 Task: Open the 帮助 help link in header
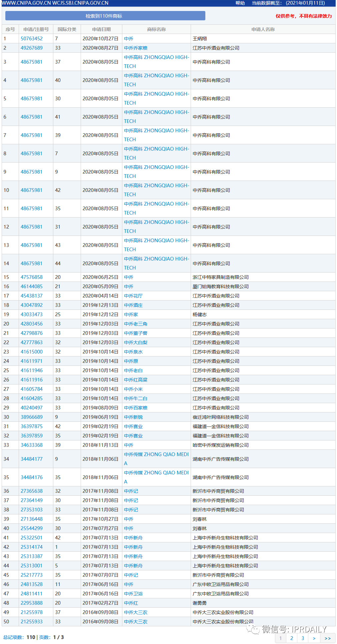[240, 3]
